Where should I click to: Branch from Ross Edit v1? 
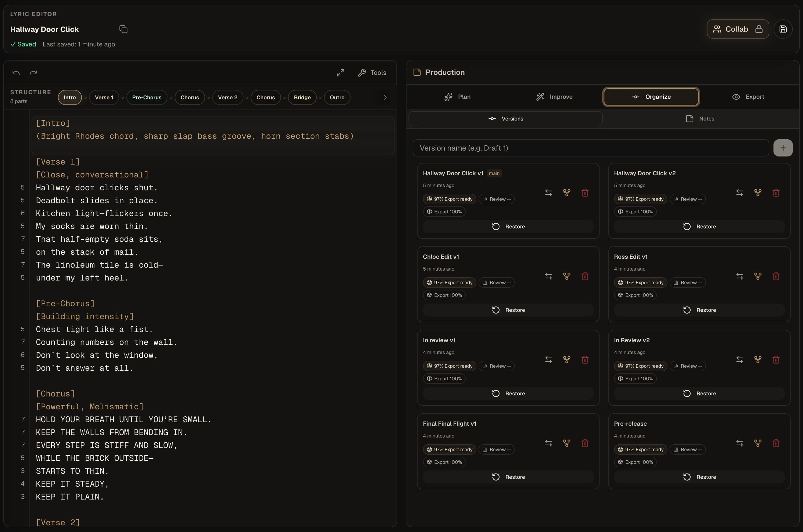coord(758,276)
